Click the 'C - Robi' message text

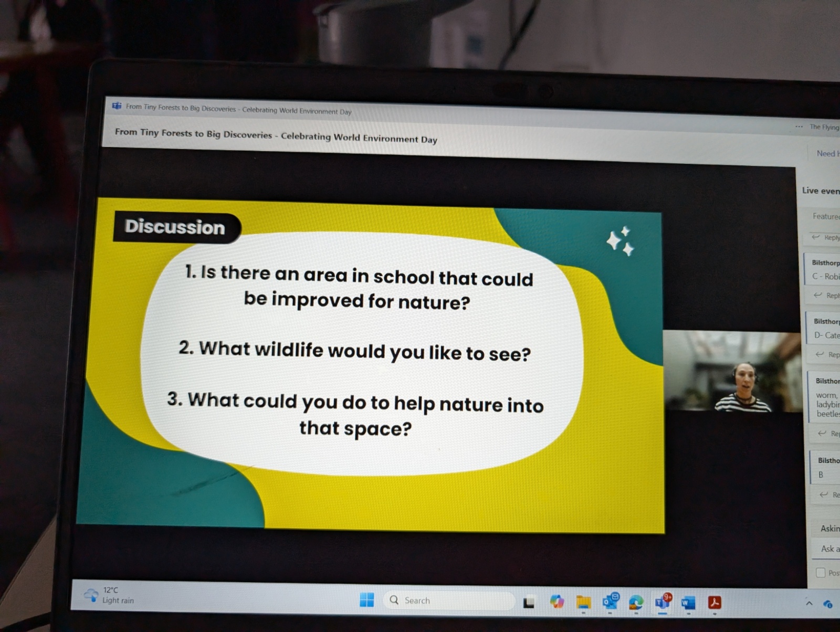click(x=826, y=276)
